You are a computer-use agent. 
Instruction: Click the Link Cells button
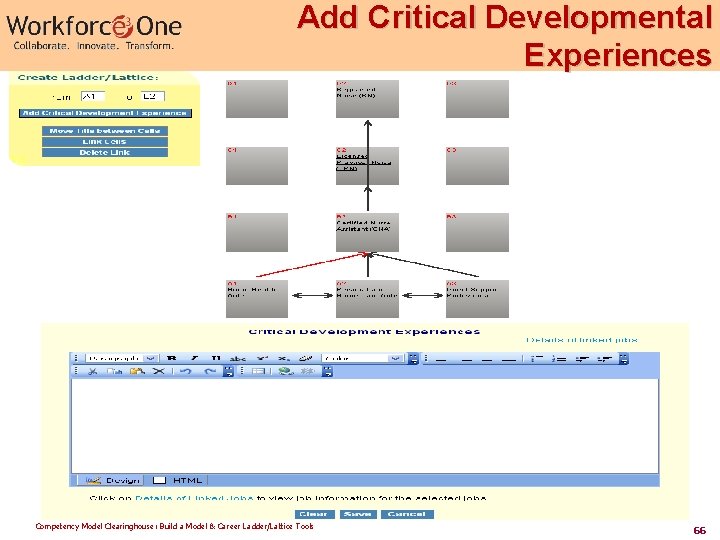tap(105, 142)
